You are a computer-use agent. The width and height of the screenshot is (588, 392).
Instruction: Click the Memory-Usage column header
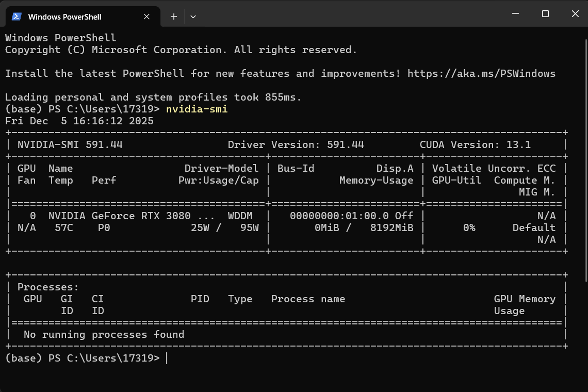tap(376, 181)
